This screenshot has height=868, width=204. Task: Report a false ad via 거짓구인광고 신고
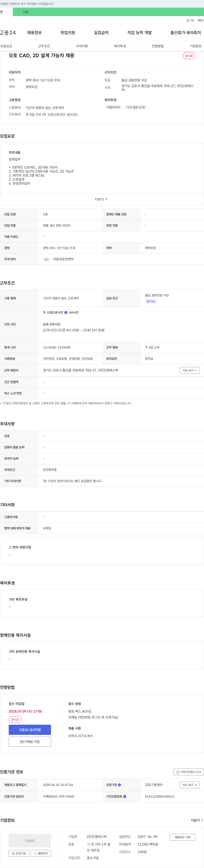coord(188,772)
